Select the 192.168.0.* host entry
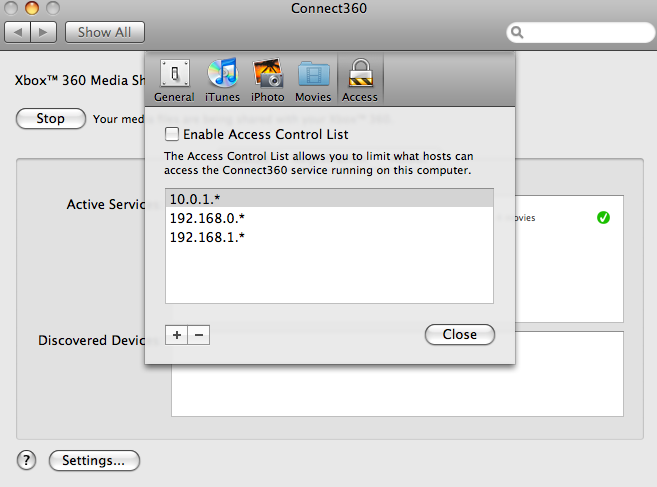 tap(329, 218)
